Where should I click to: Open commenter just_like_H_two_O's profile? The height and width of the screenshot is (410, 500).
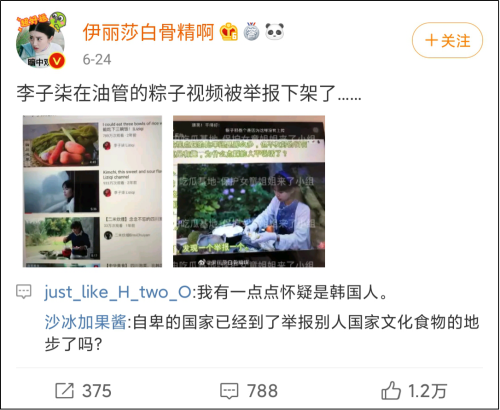pyautogui.click(x=118, y=292)
